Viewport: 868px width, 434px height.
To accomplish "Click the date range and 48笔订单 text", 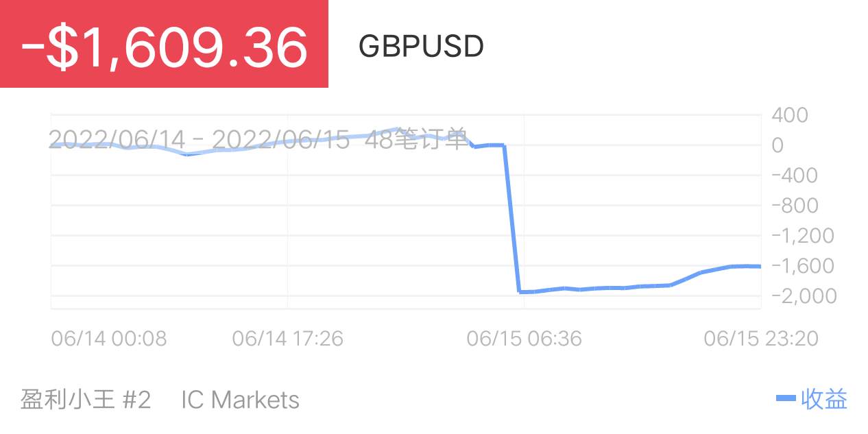I will (x=258, y=139).
